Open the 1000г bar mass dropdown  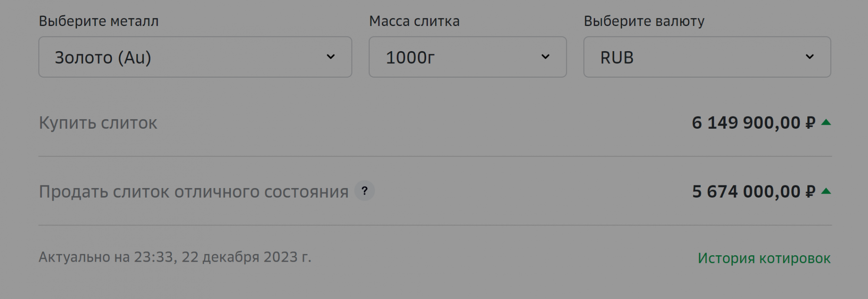[467, 57]
